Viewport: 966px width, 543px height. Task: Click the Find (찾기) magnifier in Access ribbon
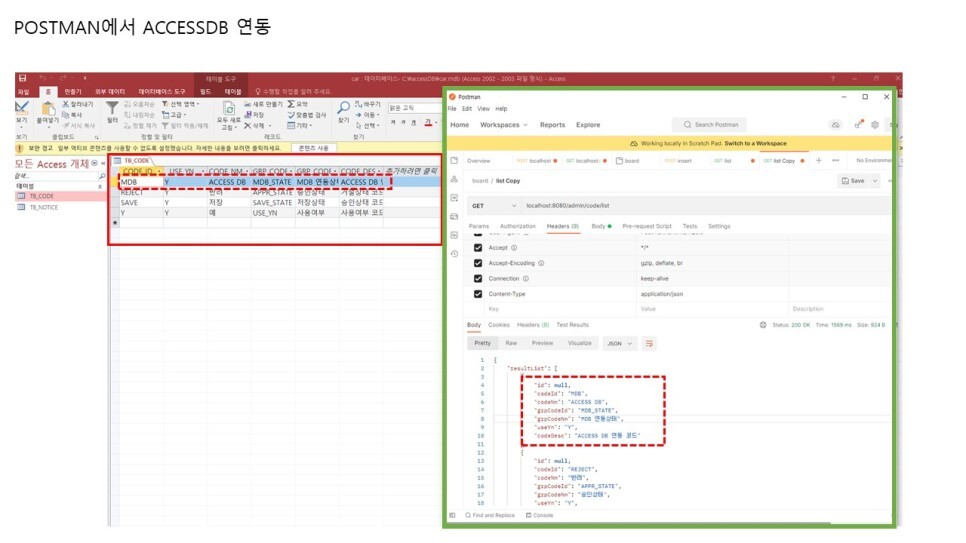point(344,108)
